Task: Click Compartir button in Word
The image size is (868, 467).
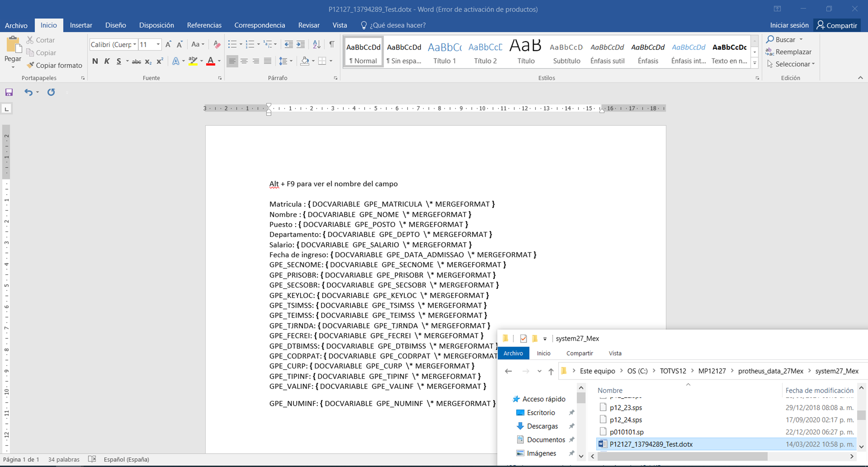Action: (x=837, y=25)
